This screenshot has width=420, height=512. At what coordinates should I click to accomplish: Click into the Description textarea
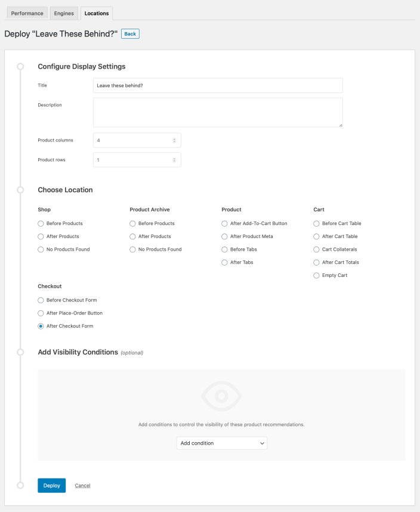point(218,112)
